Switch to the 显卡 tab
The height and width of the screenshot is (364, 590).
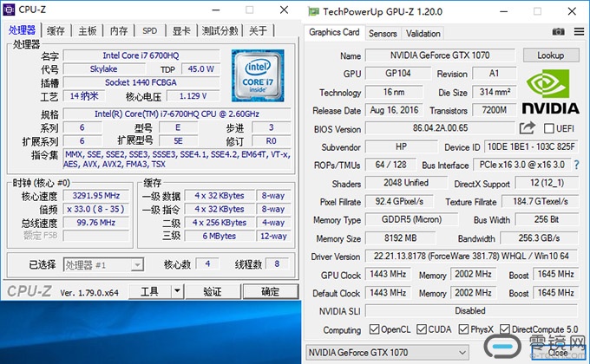(x=181, y=31)
